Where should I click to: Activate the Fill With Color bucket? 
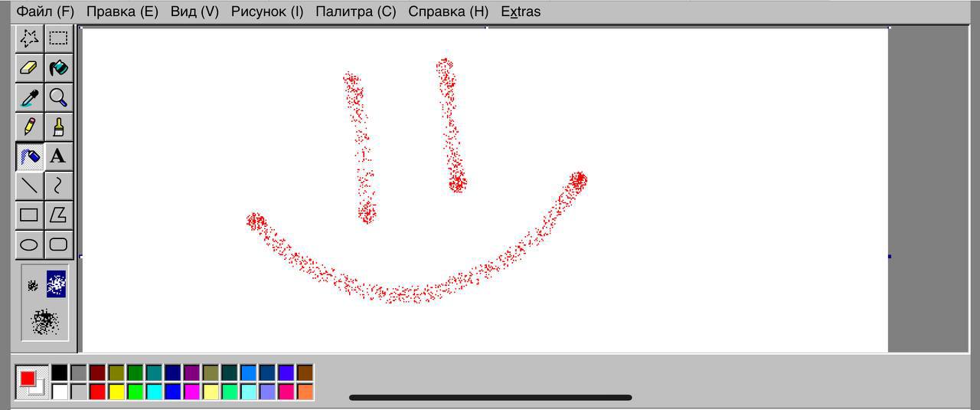pyautogui.click(x=58, y=68)
